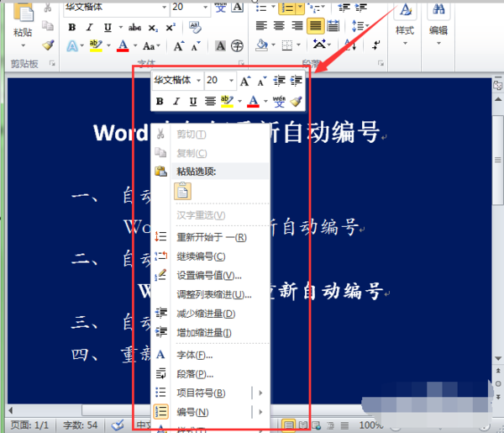Screen dimensions: 504x433
Task: Toggle Justify alignment in the ribbon
Action: 315,25
